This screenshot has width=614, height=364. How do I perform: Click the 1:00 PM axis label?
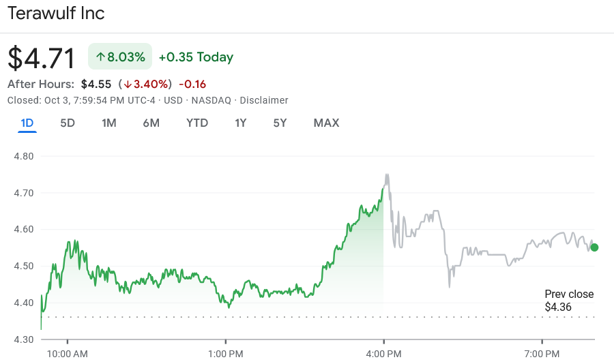tap(226, 354)
